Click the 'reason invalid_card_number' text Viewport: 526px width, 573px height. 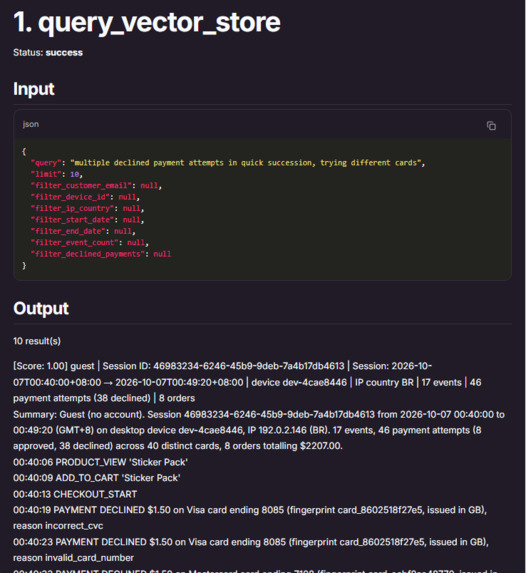(x=73, y=558)
